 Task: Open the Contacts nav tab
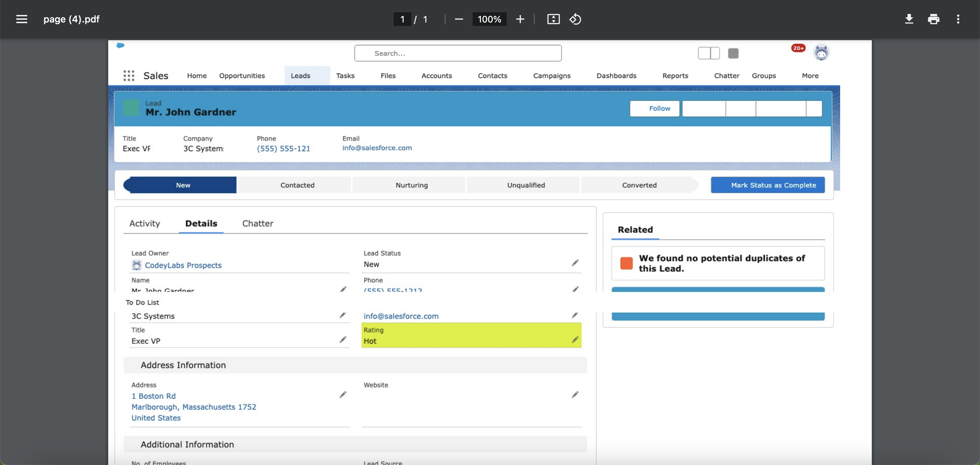pyautogui.click(x=492, y=75)
